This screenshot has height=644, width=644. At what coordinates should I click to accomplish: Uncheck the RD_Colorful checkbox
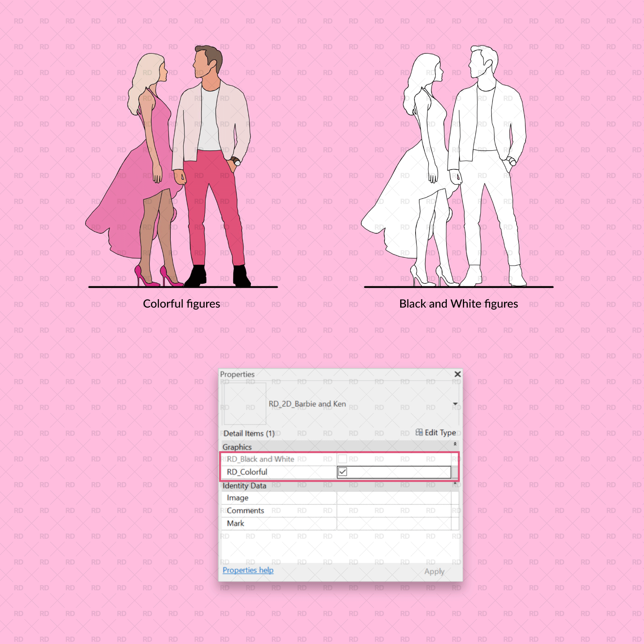342,472
